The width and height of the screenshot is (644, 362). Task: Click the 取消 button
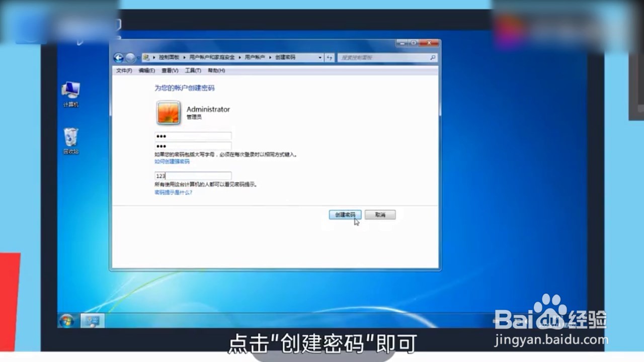[380, 215]
